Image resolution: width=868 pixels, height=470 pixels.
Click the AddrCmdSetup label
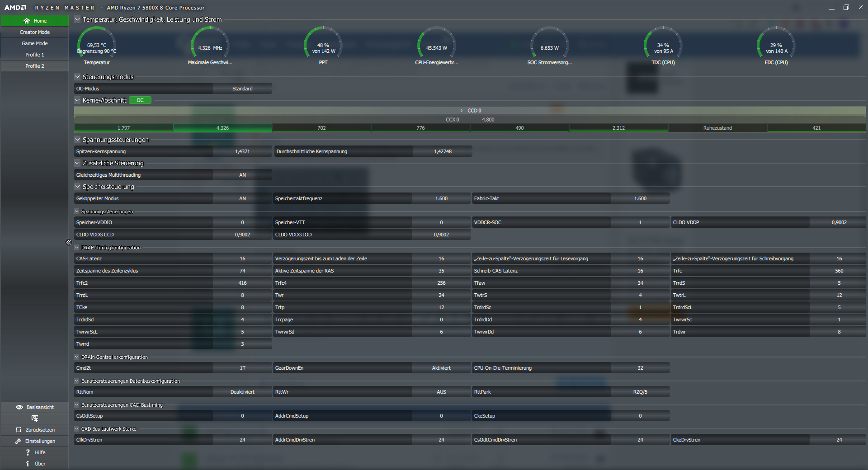[x=292, y=416]
